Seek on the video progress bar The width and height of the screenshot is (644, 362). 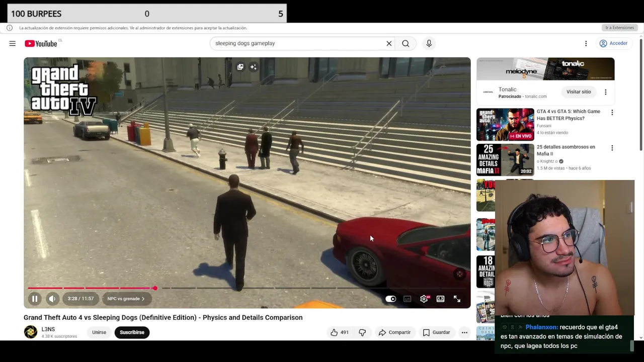coord(247,288)
